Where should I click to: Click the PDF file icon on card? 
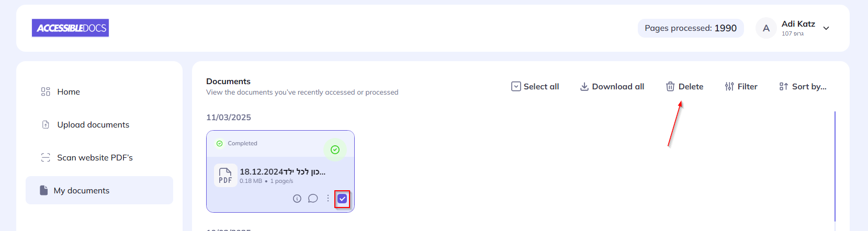(x=226, y=176)
